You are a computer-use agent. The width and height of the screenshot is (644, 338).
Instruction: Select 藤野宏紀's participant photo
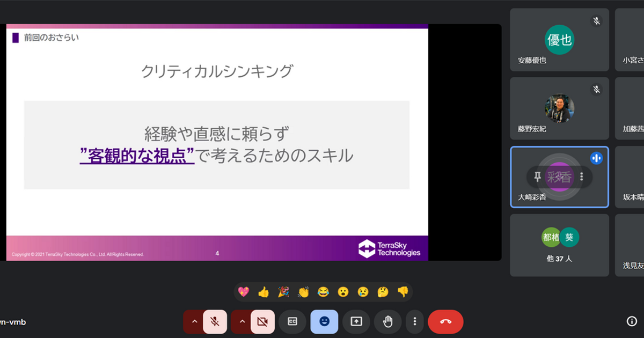pos(560,109)
